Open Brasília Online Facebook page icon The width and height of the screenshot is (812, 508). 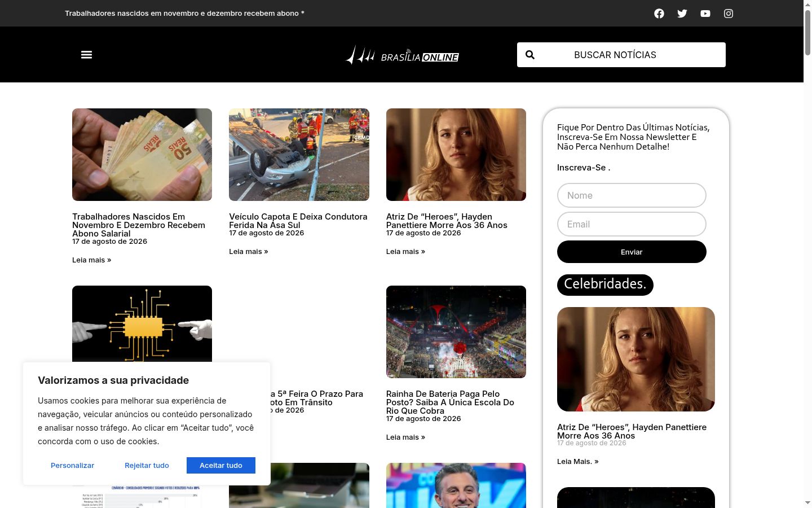tap(659, 14)
